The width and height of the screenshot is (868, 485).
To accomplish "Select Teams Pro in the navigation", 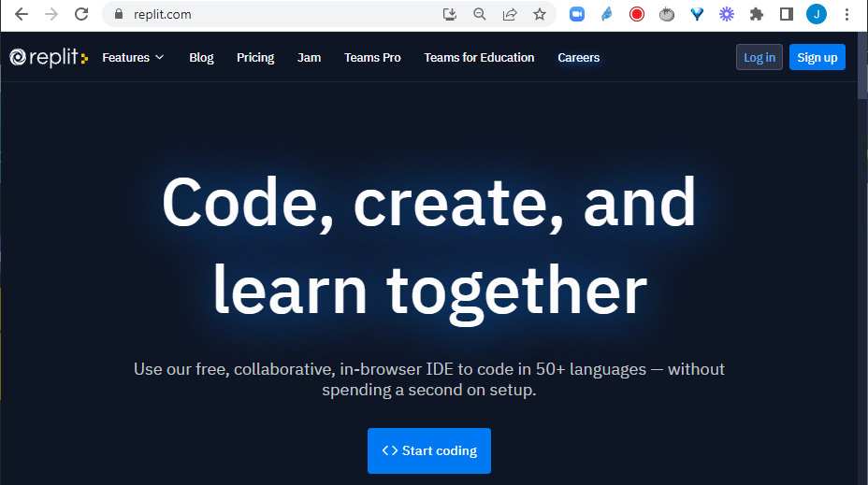I will tap(372, 58).
